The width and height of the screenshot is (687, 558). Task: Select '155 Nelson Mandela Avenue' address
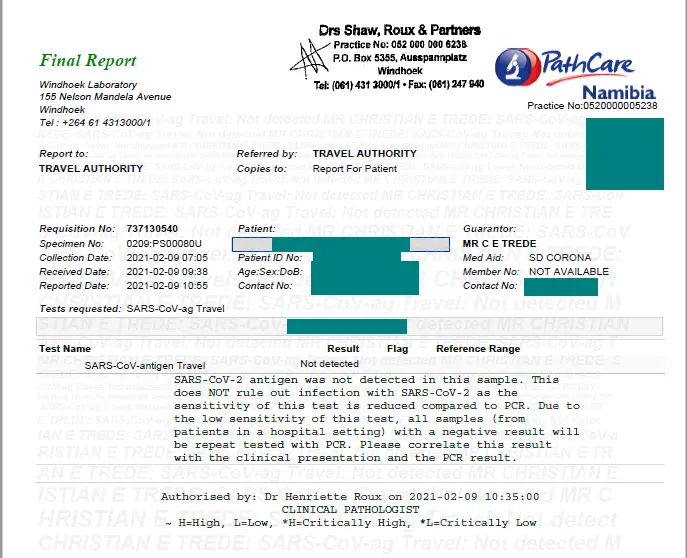click(105, 97)
